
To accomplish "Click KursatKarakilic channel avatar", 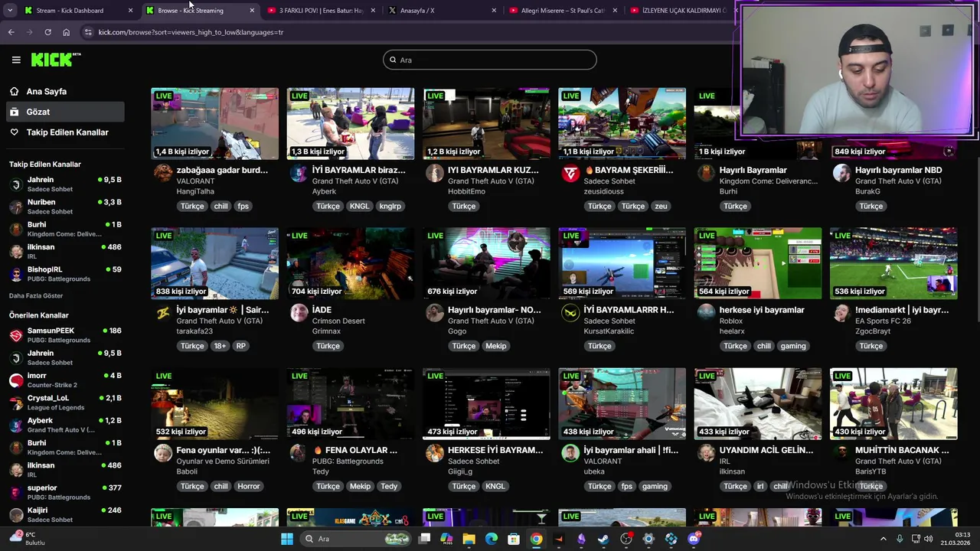I will pos(570,313).
